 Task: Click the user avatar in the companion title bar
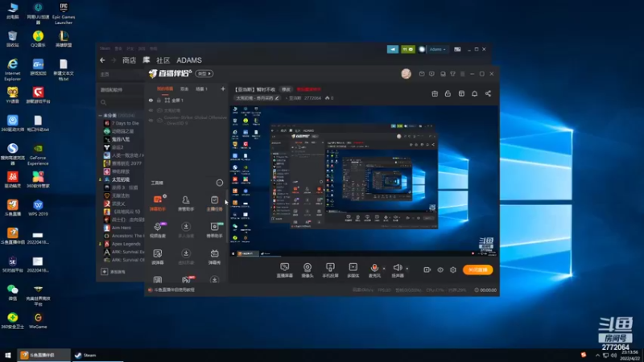407,73
